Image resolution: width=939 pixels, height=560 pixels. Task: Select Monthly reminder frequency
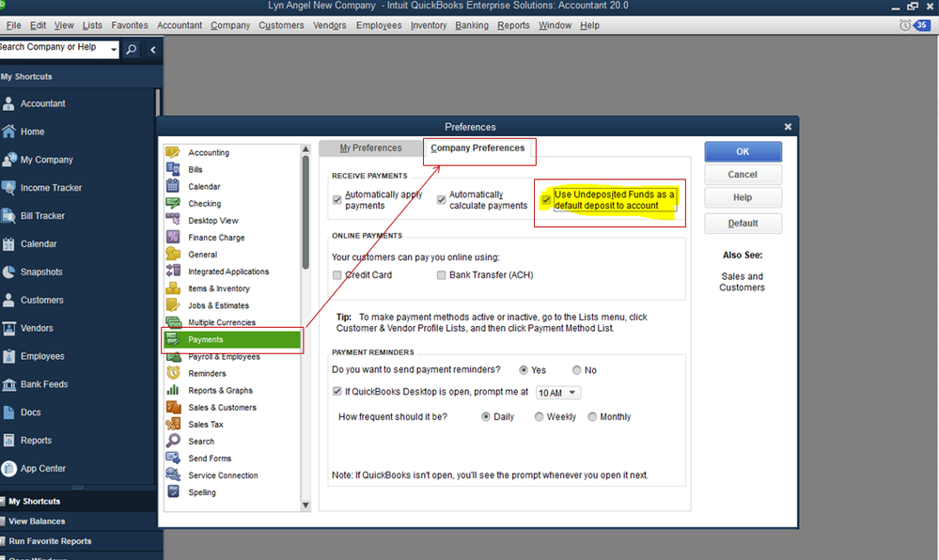coord(592,417)
